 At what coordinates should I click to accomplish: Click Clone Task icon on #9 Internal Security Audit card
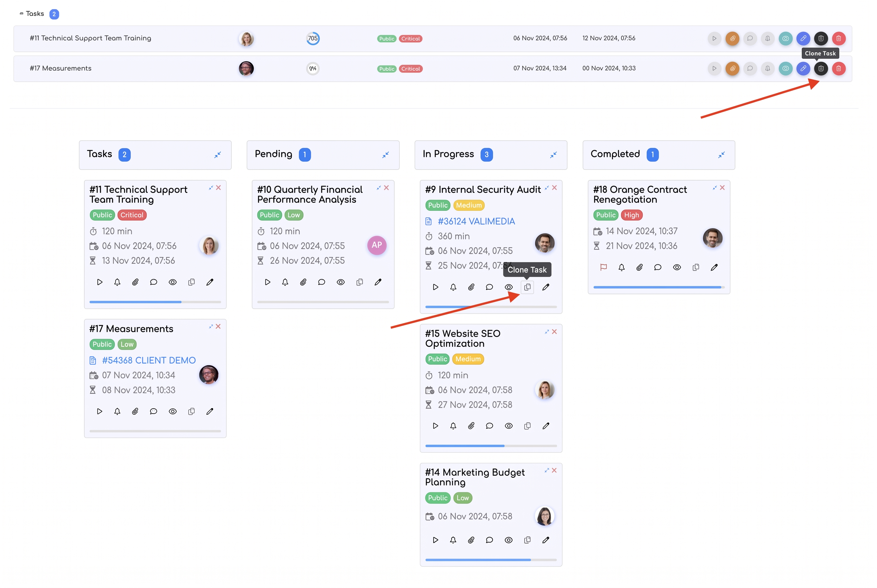click(x=527, y=287)
